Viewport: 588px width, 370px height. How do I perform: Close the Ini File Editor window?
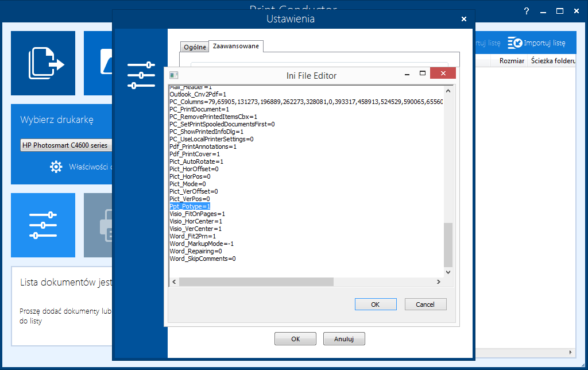[x=443, y=73]
